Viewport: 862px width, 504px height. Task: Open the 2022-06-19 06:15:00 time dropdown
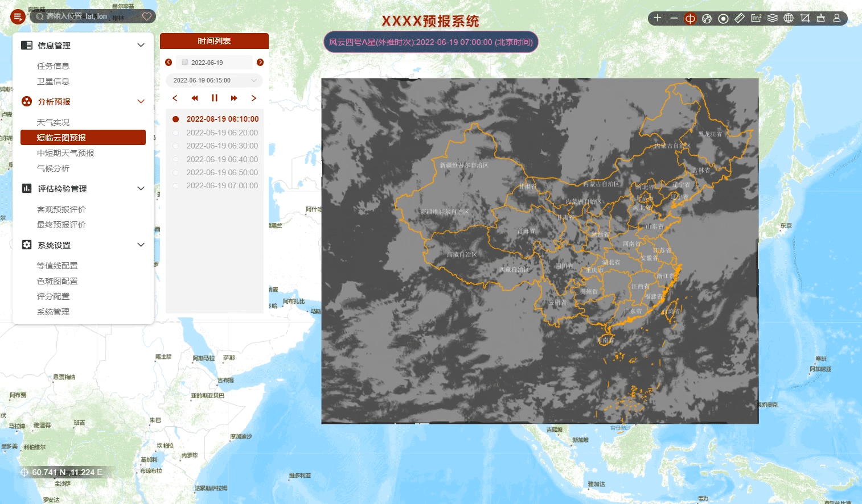[x=214, y=80]
